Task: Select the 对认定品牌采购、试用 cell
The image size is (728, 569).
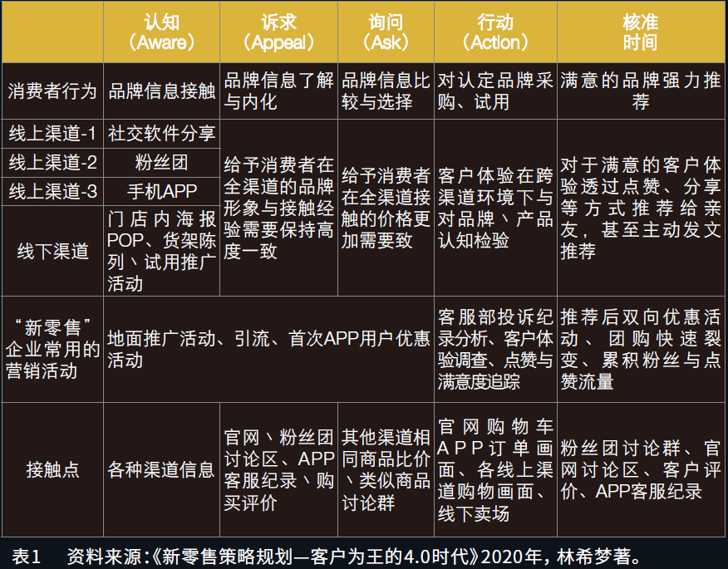Action: (495, 91)
